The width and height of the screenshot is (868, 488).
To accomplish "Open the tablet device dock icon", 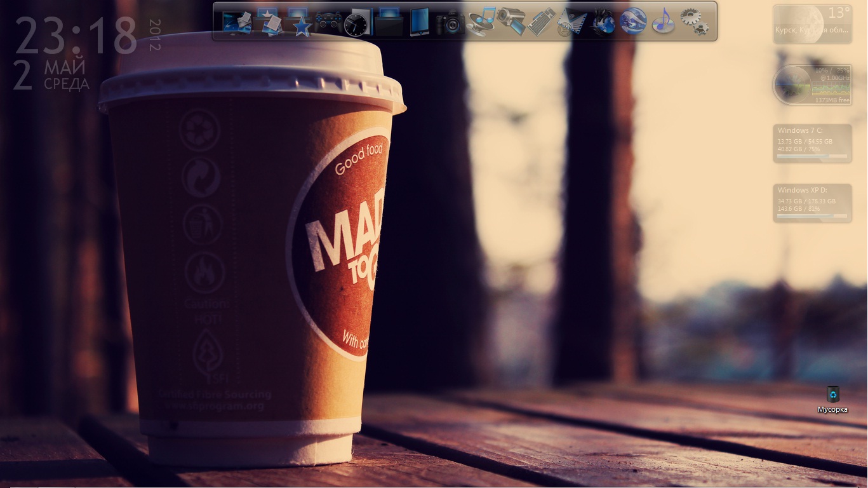I will point(419,22).
